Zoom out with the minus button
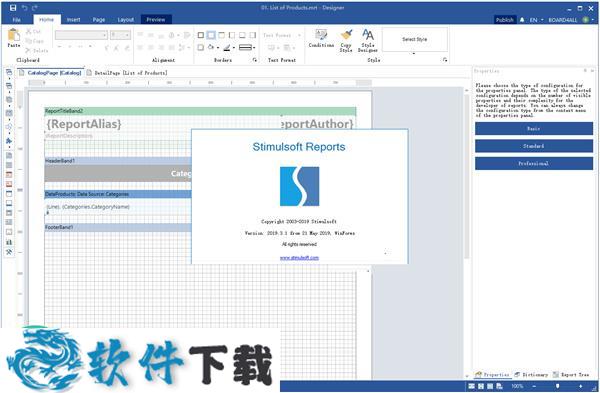This screenshot has height=393, width=600. tap(535, 386)
